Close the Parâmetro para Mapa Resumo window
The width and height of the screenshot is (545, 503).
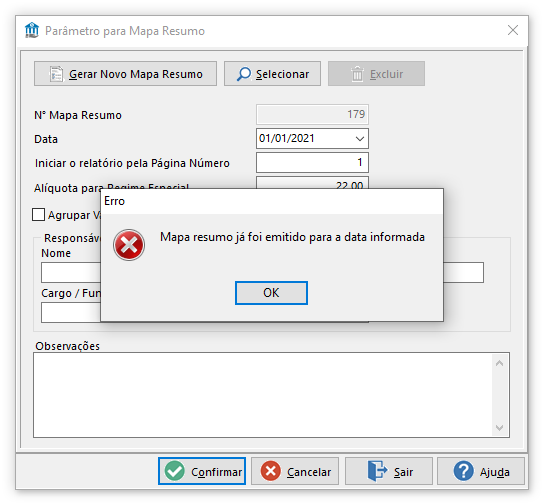[513, 30]
